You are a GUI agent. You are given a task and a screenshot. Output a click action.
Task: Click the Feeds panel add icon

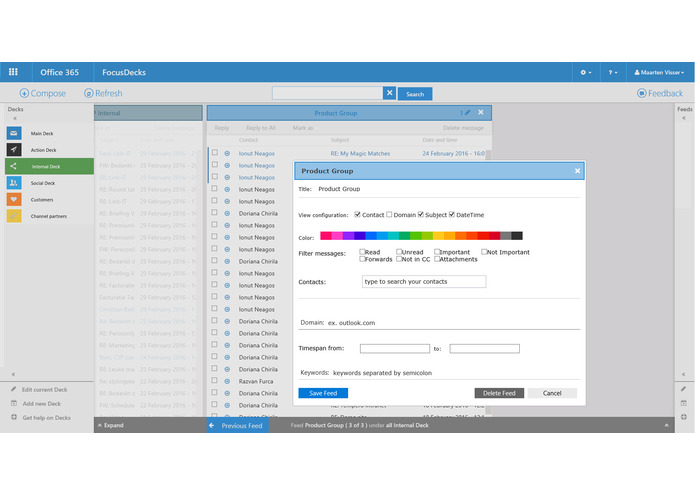pyautogui.click(x=683, y=403)
